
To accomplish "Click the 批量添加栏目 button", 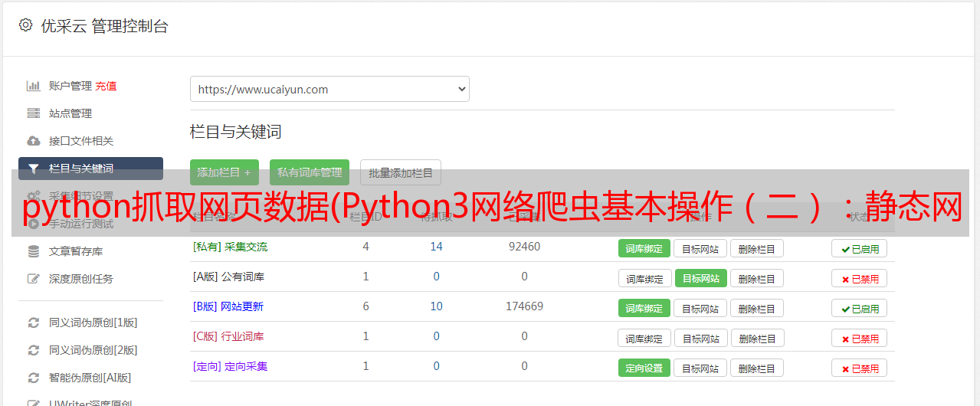I will pos(401,172).
